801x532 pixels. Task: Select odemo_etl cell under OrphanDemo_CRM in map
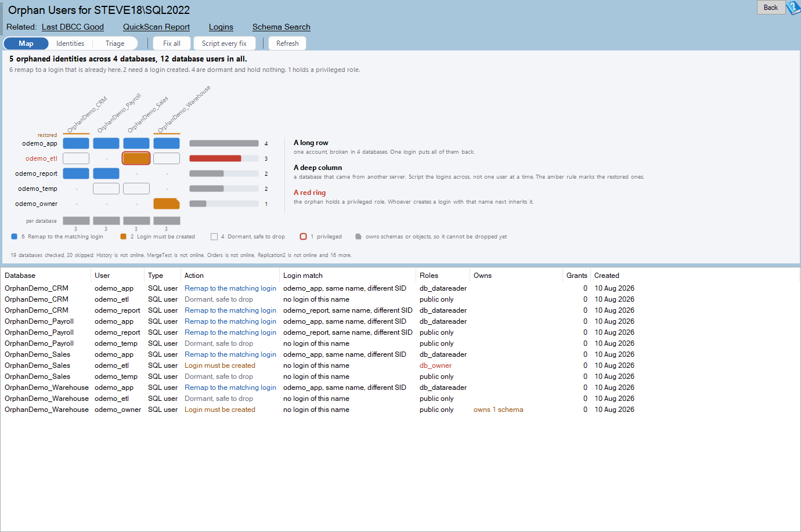[x=76, y=158]
